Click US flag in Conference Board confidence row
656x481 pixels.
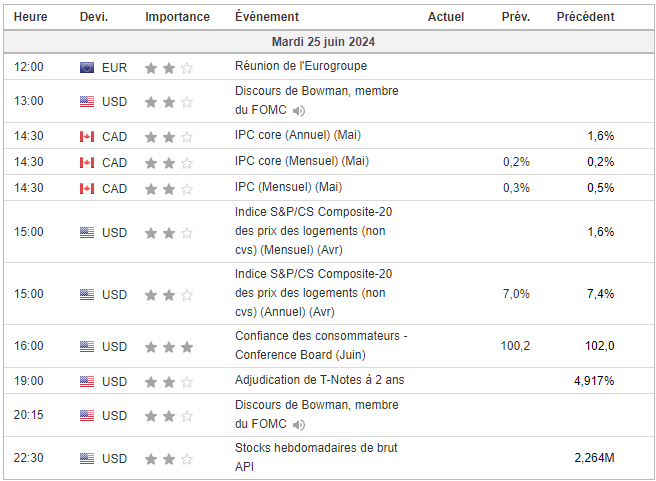(87, 346)
